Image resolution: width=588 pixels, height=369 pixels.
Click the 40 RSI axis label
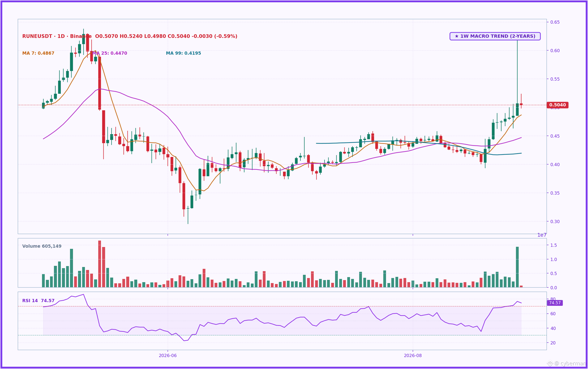(x=553, y=328)
